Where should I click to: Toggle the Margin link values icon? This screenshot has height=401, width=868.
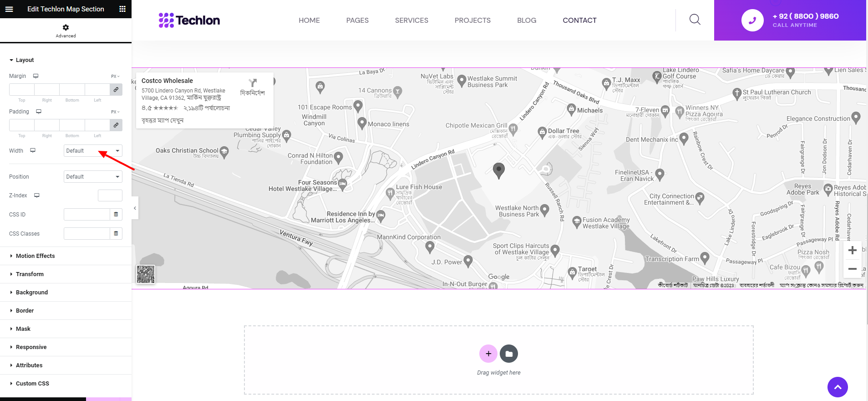(116, 90)
